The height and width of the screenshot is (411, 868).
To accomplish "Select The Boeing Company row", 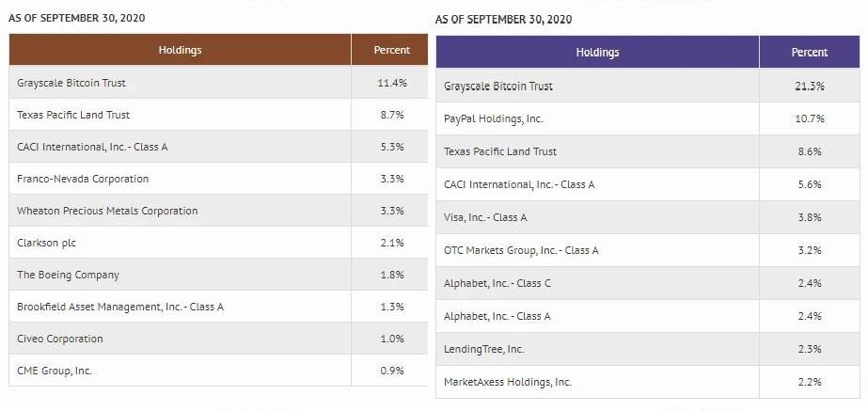I will (68, 275).
